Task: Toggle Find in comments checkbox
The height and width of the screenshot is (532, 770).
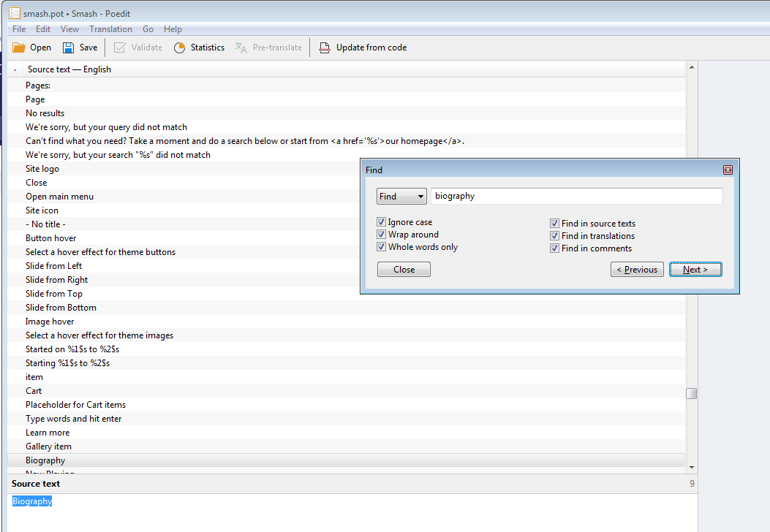Action: click(554, 248)
